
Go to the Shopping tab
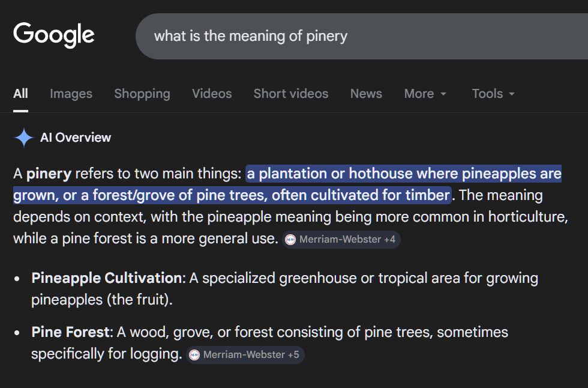click(x=142, y=94)
